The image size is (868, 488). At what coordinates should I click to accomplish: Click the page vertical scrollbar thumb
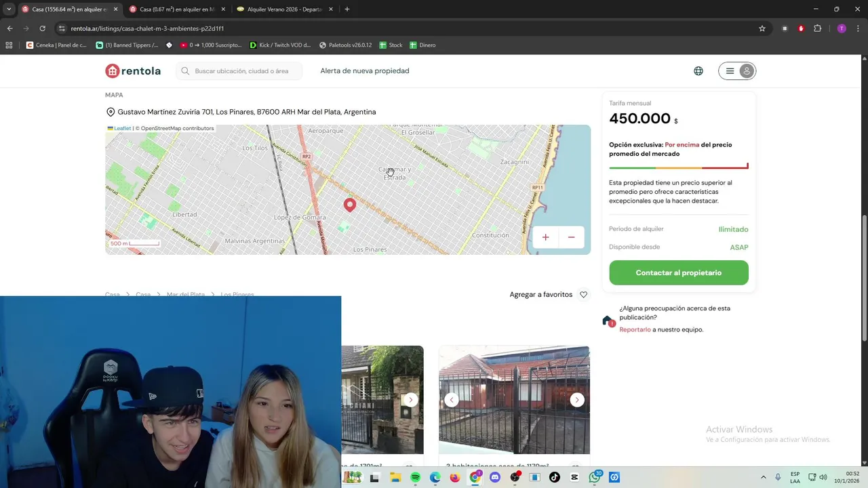coord(864,278)
